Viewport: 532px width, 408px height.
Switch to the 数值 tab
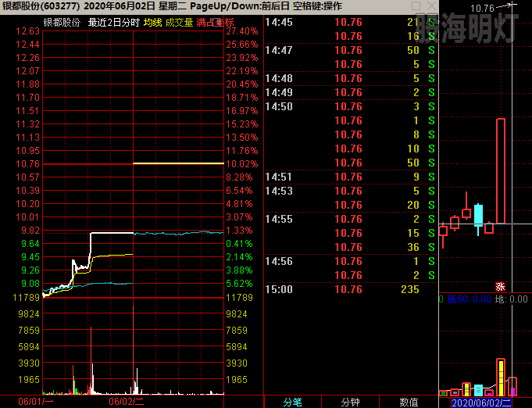click(409, 403)
